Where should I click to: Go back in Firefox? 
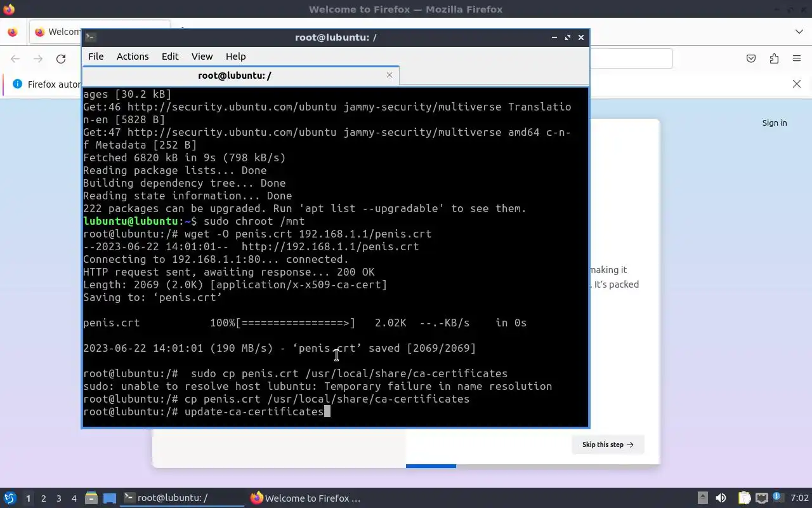click(x=15, y=58)
